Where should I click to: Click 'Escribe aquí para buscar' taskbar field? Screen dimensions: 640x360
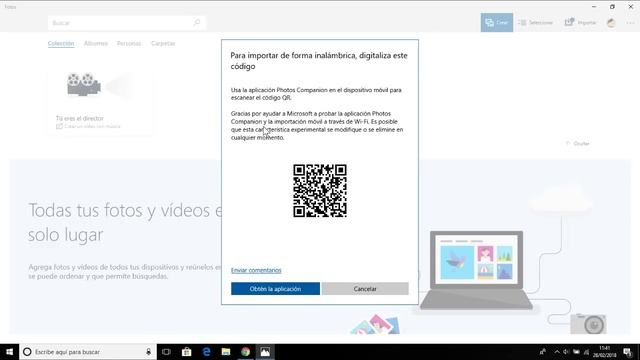pos(88,351)
